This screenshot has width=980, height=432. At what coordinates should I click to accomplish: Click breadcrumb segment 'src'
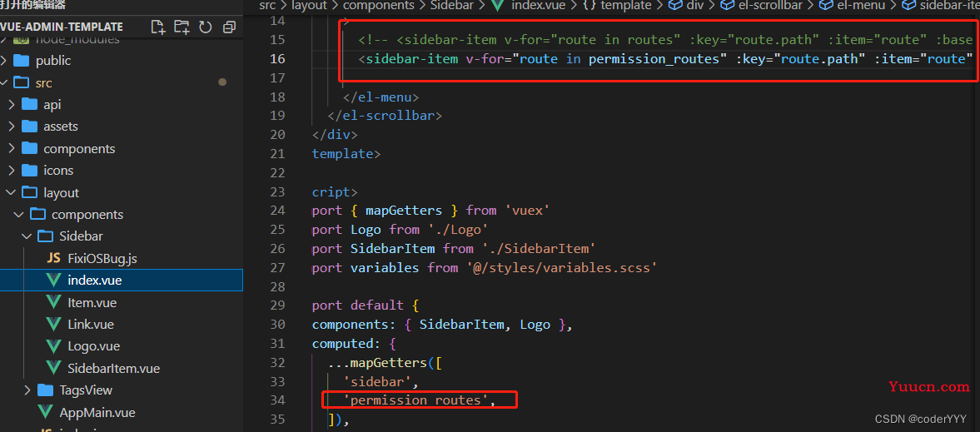(267, 5)
